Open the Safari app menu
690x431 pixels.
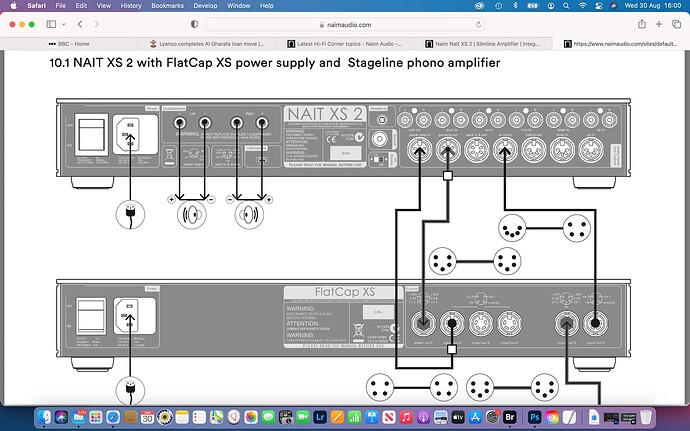pos(36,6)
